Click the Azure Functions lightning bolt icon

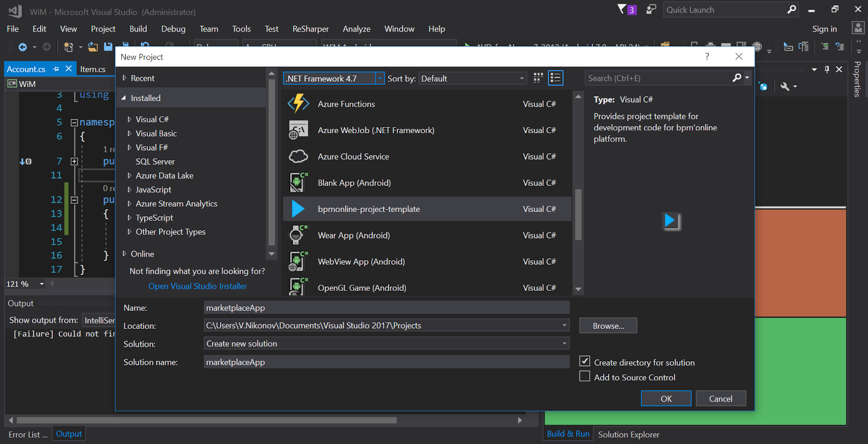coord(298,104)
